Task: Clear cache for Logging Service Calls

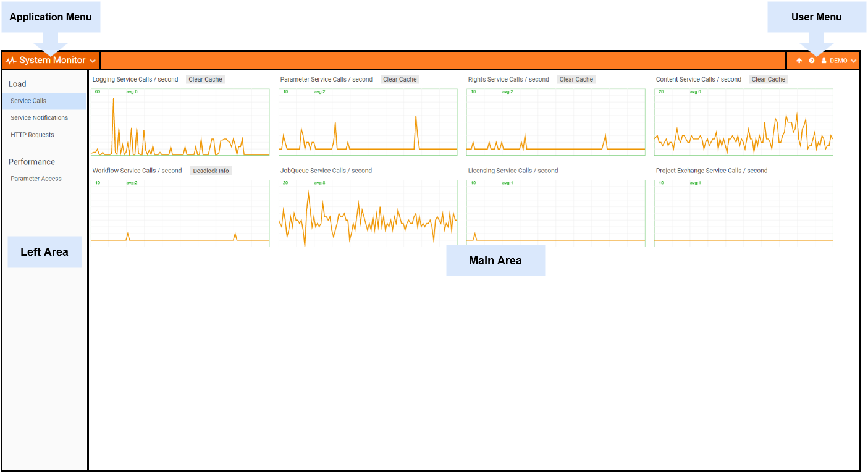Action: pyautogui.click(x=205, y=79)
